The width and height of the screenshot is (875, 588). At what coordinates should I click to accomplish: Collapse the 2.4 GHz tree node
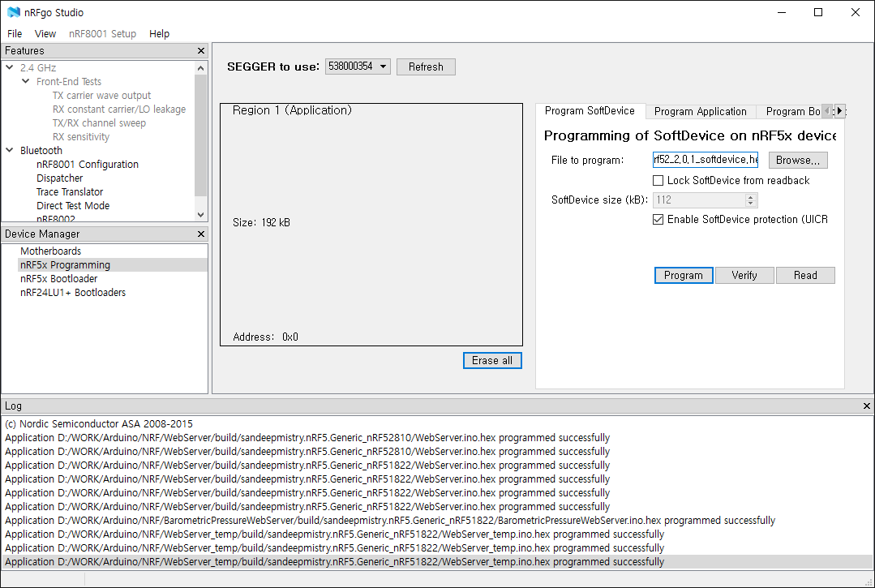(10, 67)
